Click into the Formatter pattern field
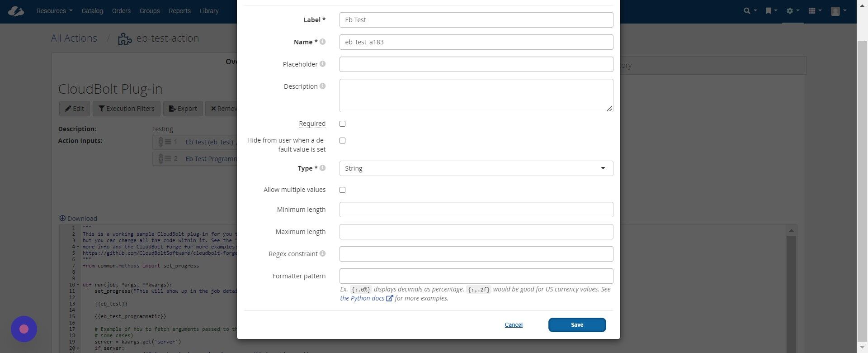 click(476, 276)
